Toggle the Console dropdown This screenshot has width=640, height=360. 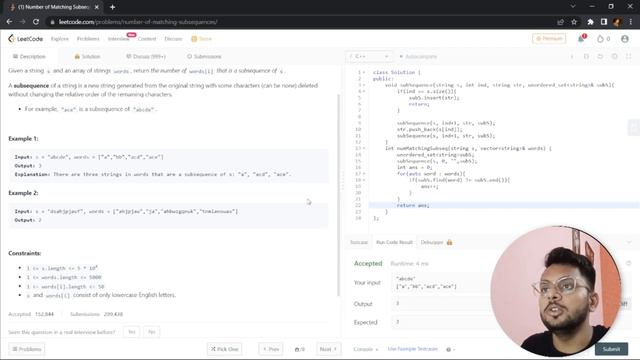(x=365, y=349)
